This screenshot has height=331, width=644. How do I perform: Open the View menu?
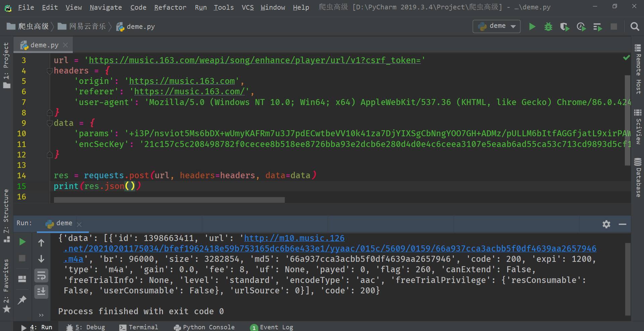(73, 7)
